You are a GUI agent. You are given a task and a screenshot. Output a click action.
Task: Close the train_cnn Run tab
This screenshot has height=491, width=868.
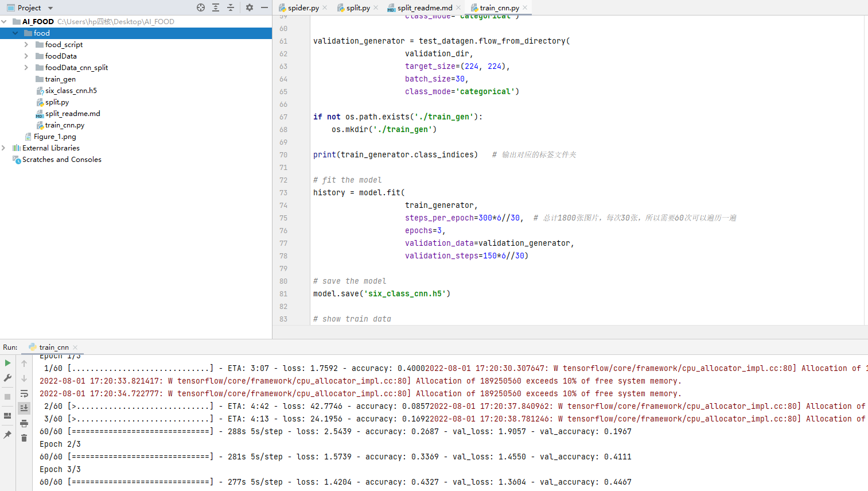tap(75, 347)
